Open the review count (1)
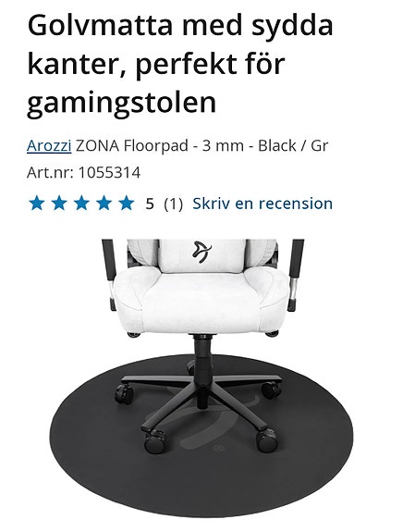 click(x=173, y=204)
